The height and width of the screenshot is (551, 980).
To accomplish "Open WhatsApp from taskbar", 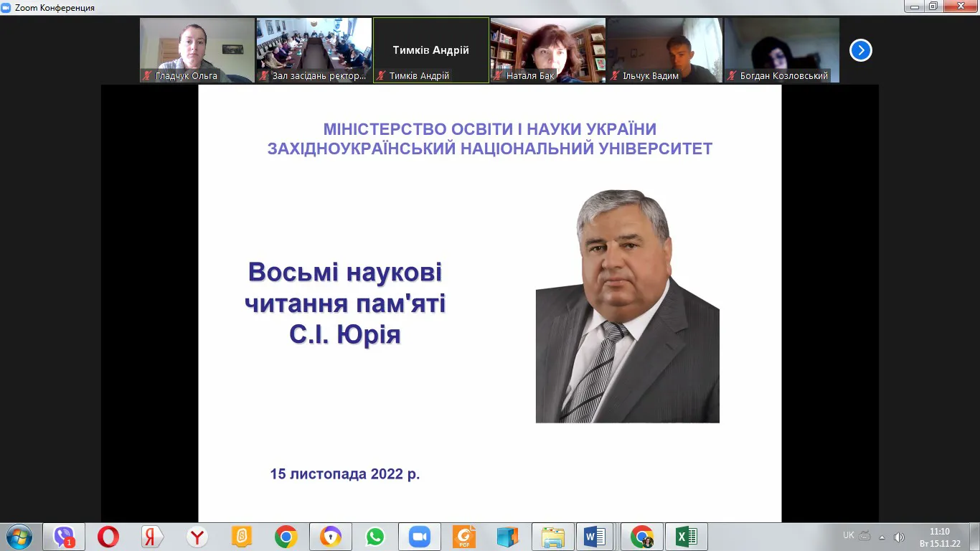I will pos(375,537).
